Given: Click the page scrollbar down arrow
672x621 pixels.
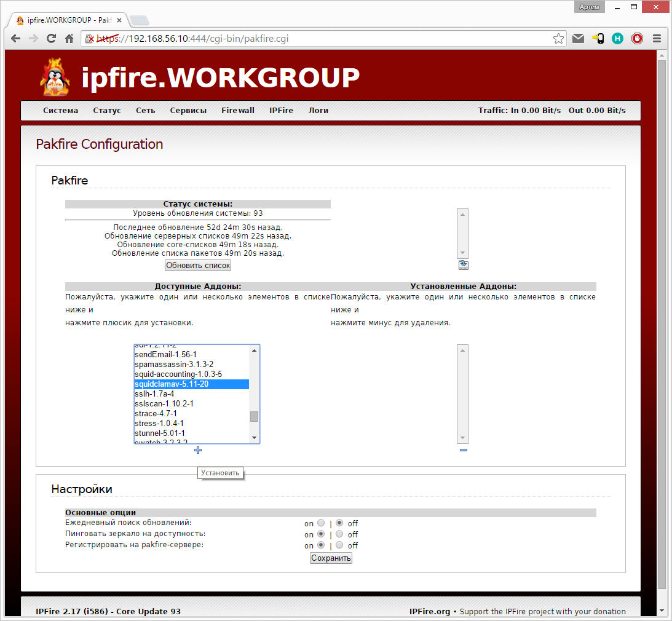Looking at the screenshot, I should 662,611.
